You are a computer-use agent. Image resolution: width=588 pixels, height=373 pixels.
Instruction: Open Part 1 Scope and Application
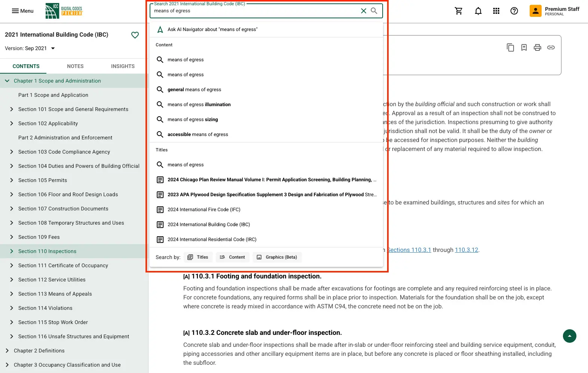click(53, 95)
